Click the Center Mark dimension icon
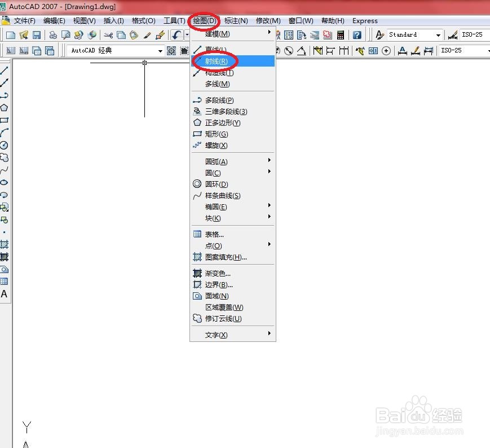This screenshot has height=448, width=490. (x=386, y=51)
